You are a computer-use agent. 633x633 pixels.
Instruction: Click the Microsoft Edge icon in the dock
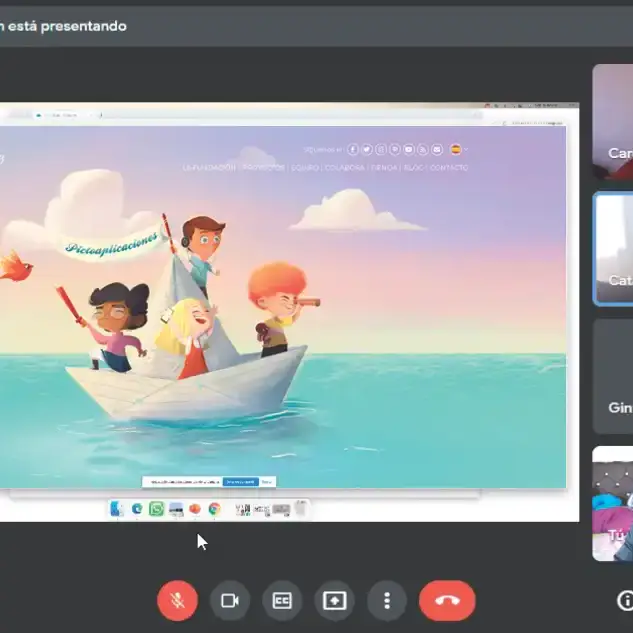(x=137, y=509)
